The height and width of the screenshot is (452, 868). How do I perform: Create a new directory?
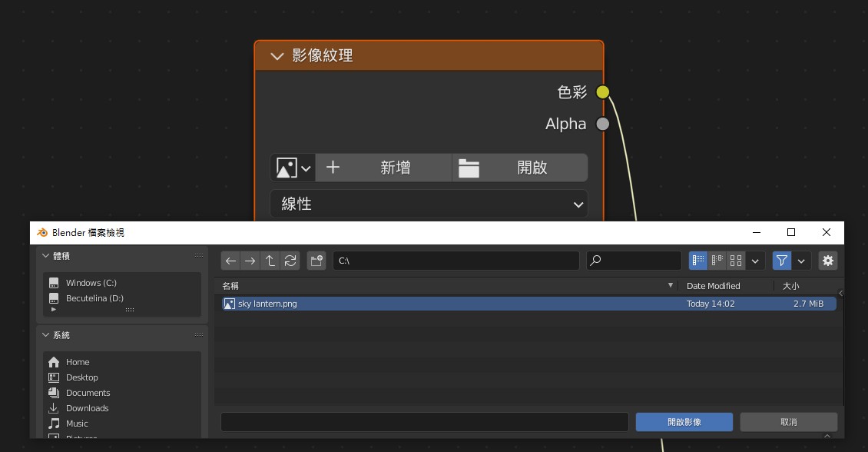[x=316, y=261]
